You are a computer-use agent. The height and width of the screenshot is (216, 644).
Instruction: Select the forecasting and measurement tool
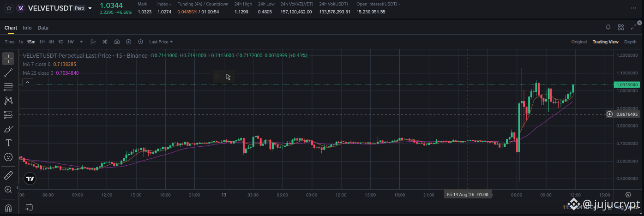point(8,115)
